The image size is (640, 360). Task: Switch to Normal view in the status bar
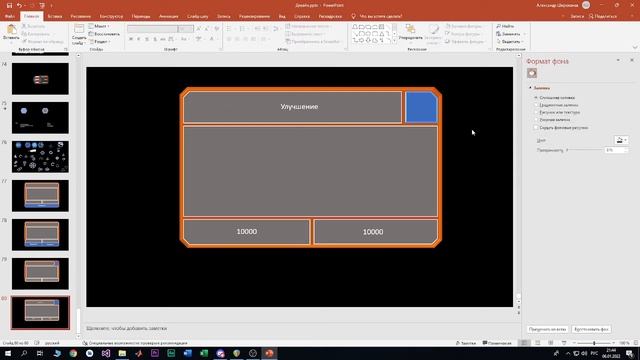524,343
